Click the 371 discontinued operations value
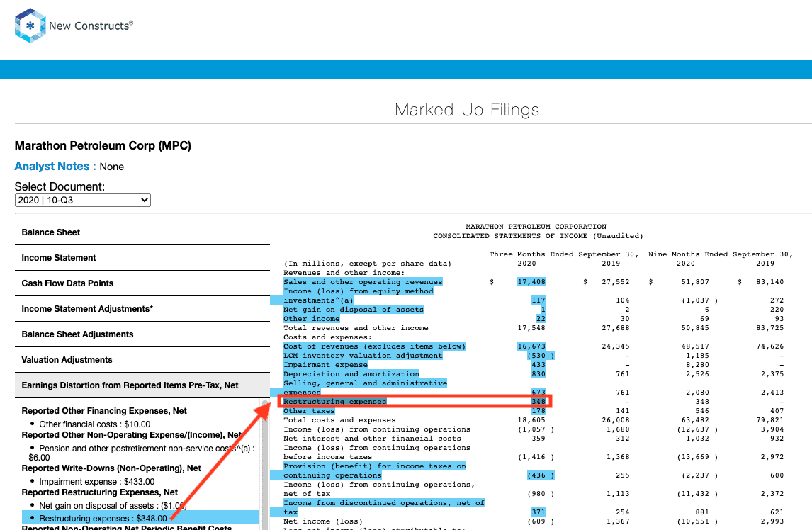812x530 pixels. click(x=538, y=512)
